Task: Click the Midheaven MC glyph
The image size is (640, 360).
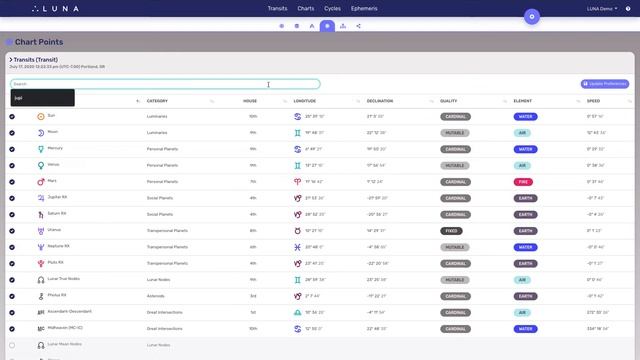Action: click(x=41, y=329)
